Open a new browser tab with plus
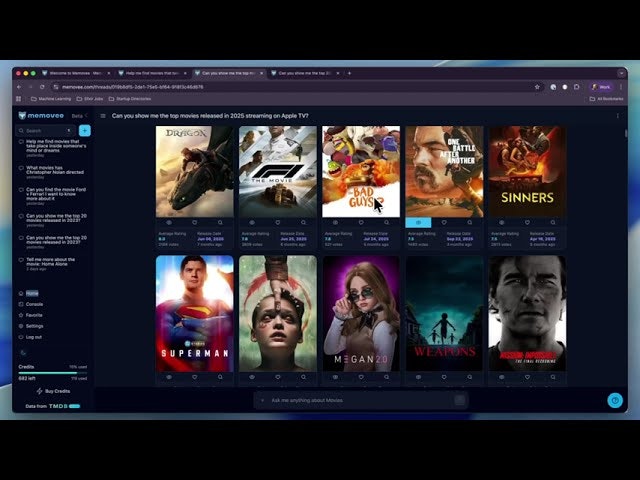 point(349,73)
